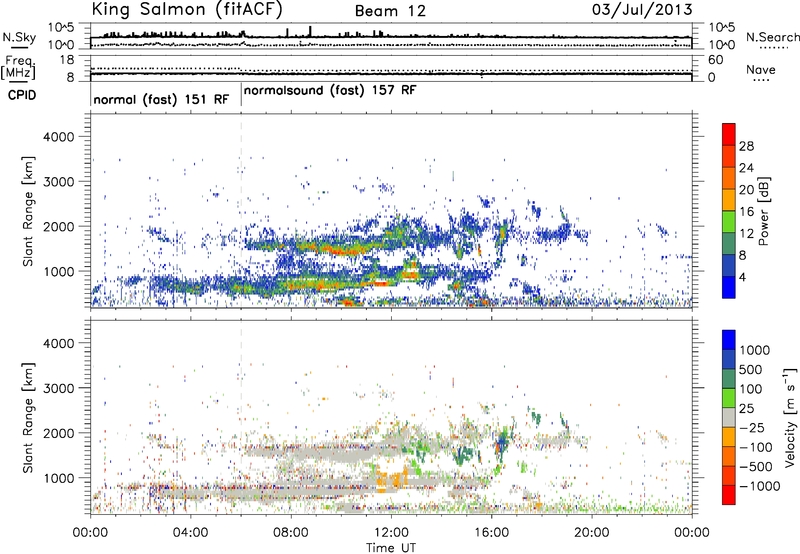The height and width of the screenshot is (554, 800).
Task: Click the 'Velocity [m s-1]' colorbar label
Action: click(790, 417)
